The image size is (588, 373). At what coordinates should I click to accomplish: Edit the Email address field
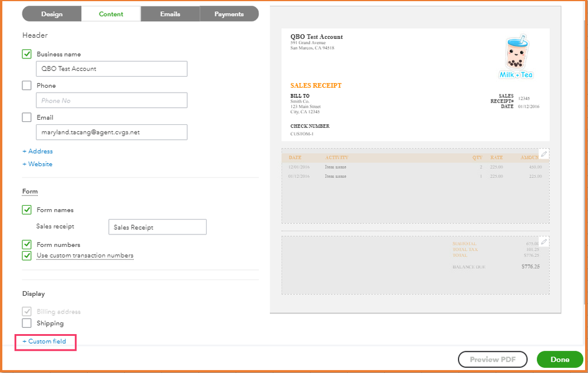[x=112, y=132]
